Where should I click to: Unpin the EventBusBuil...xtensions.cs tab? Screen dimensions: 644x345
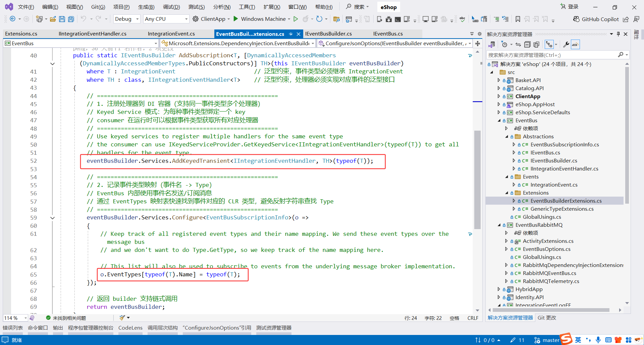[x=290, y=33]
